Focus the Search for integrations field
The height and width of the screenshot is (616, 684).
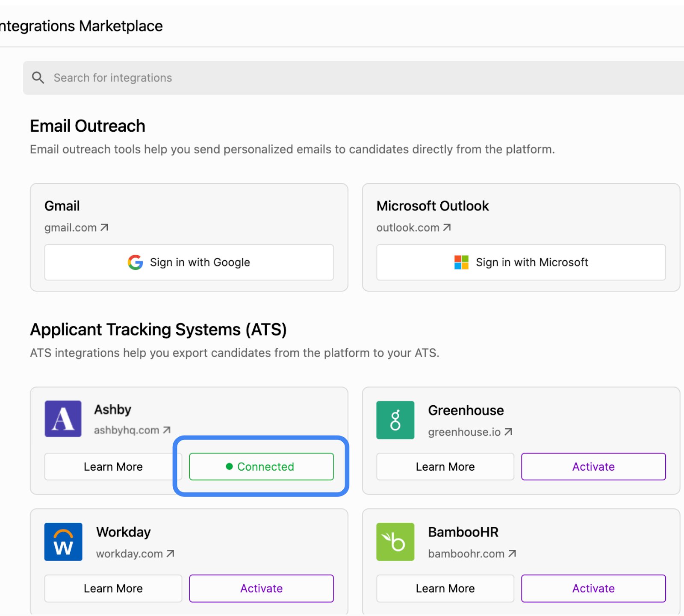[x=354, y=78]
